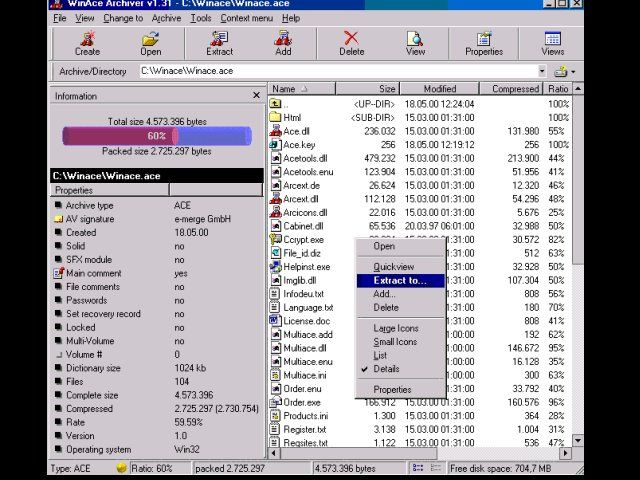Select the Multiace.ini file name
The image size is (640, 480).
point(304,375)
